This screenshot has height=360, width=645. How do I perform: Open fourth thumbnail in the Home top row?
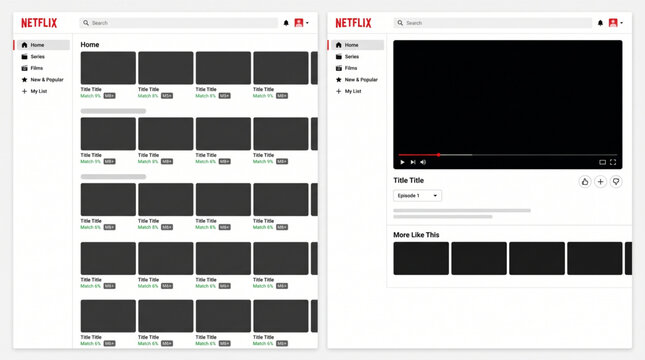pyautogui.click(x=281, y=68)
